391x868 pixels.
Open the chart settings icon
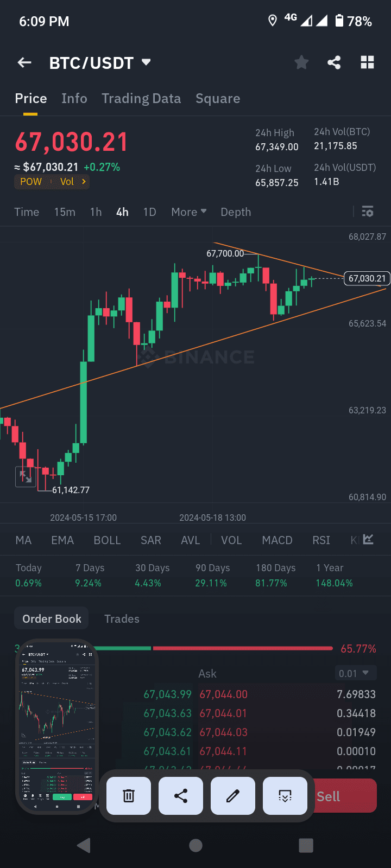click(x=367, y=212)
